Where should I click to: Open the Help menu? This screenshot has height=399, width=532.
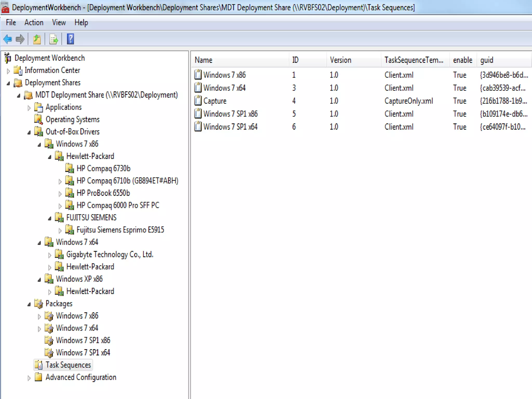81,23
